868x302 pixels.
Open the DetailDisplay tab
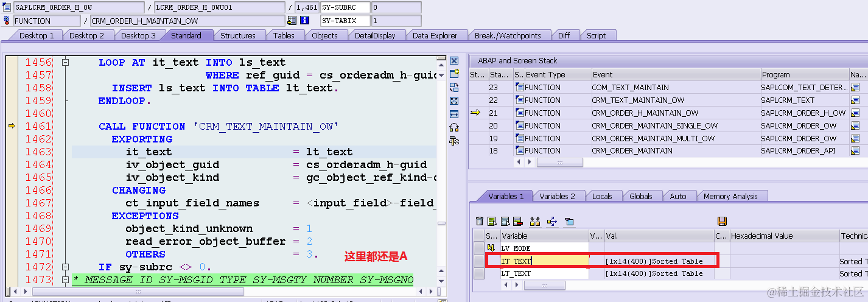pos(375,35)
